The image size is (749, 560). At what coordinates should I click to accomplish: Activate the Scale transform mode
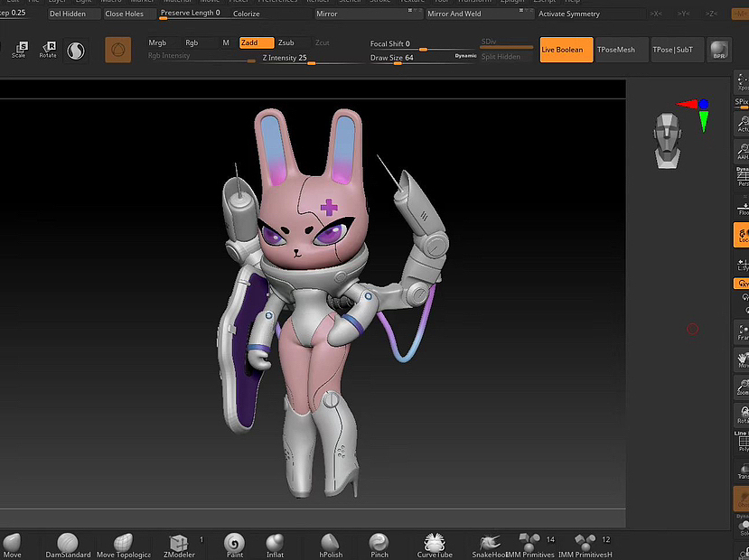pos(19,50)
